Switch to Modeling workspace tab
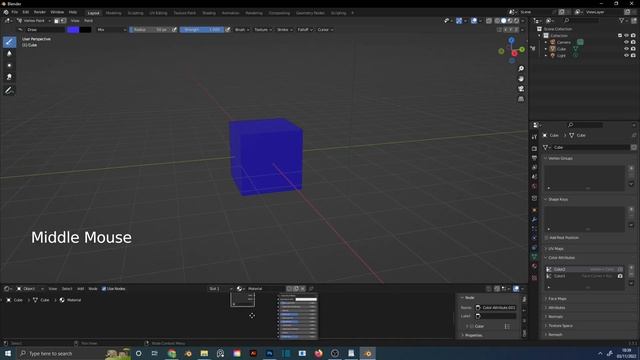This screenshot has width=640, height=360. coord(113,13)
